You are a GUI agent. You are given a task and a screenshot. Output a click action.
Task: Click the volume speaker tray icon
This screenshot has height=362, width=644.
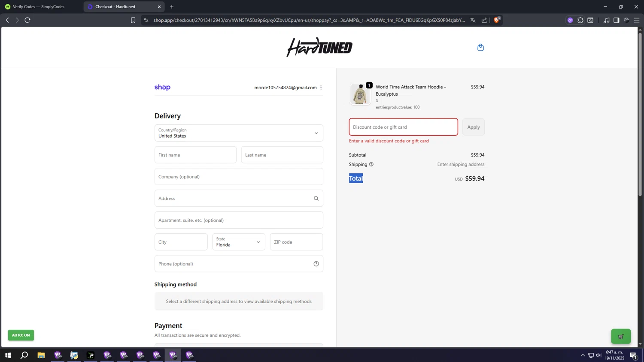[598, 355]
